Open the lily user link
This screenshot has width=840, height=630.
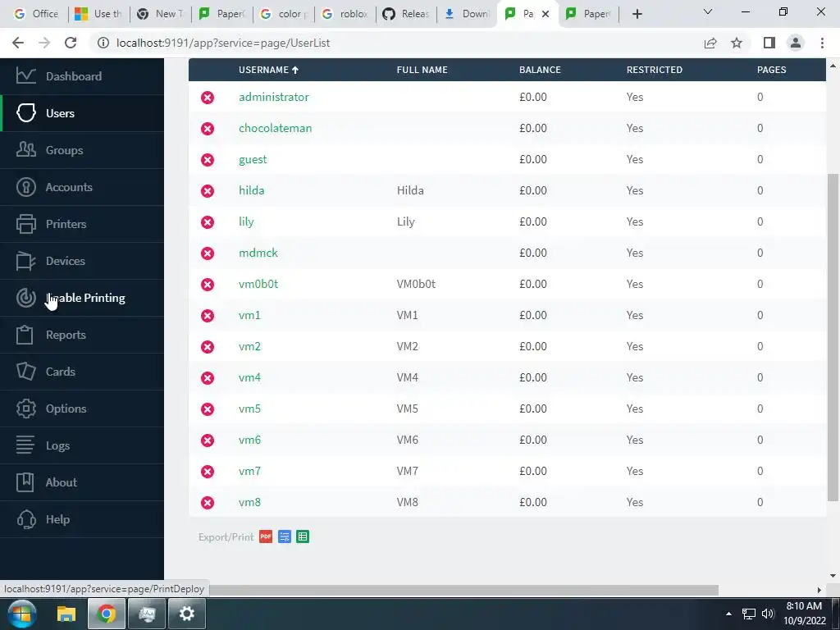(246, 221)
